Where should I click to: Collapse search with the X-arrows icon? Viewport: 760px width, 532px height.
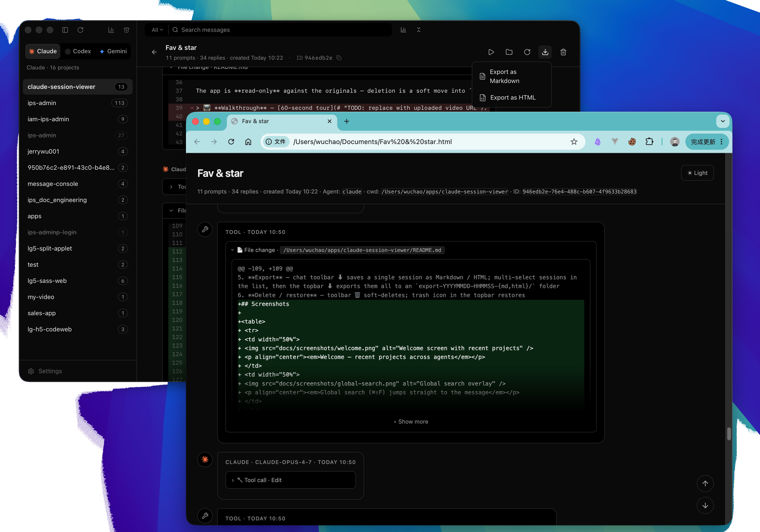419,30
